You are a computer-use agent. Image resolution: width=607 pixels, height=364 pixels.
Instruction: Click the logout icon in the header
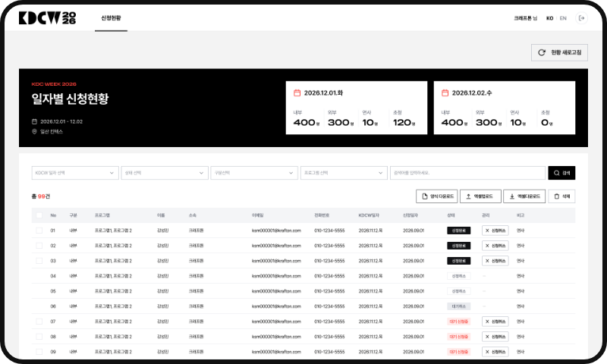581,18
